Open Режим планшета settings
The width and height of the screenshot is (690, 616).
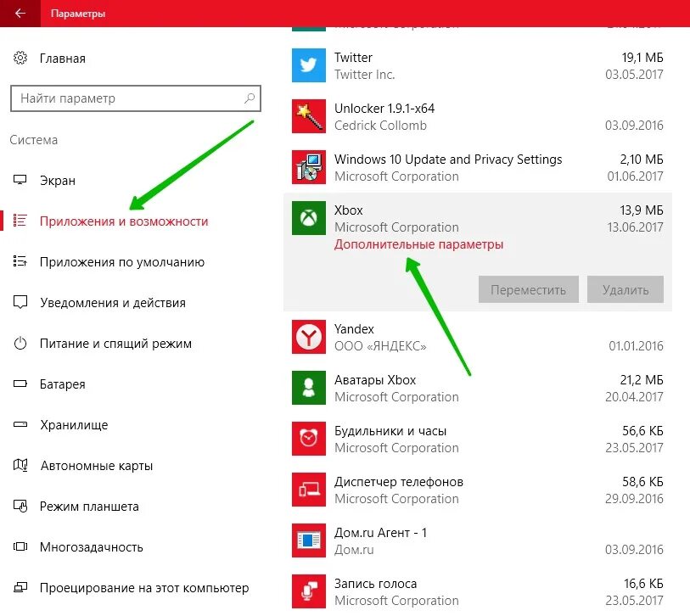(x=89, y=507)
